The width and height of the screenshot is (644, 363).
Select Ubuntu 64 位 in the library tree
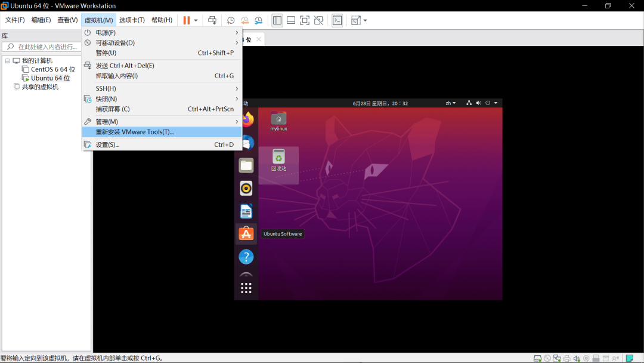[x=50, y=78]
